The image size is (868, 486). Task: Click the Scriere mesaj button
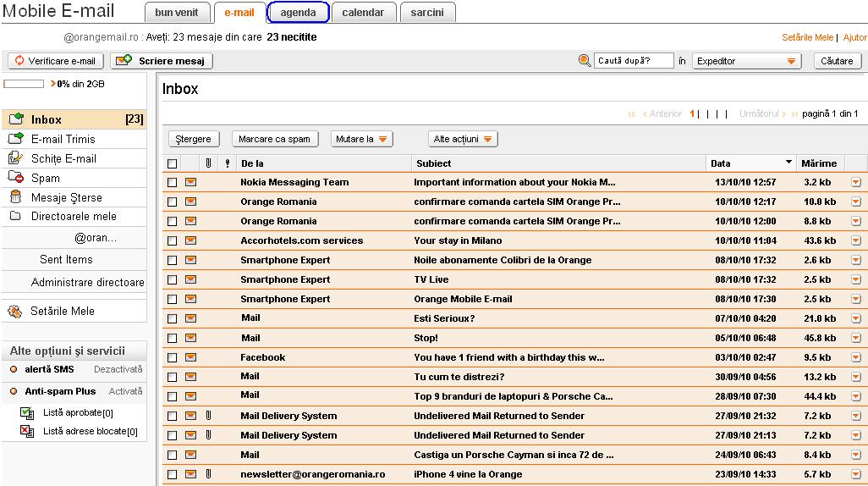[x=162, y=61]
